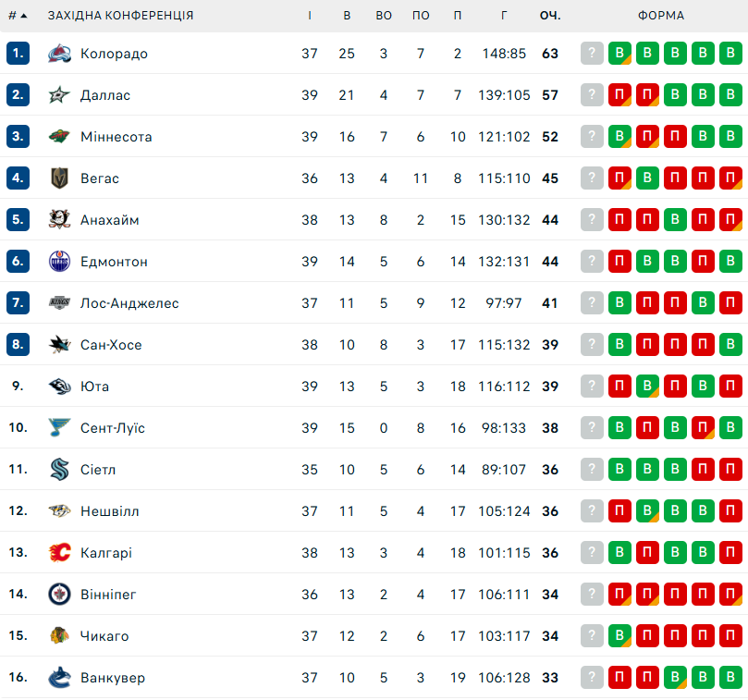Viewport: 748px width, 700px height.
Task: Click the Seattle Kraken team logo
Action: coord(59,470)
